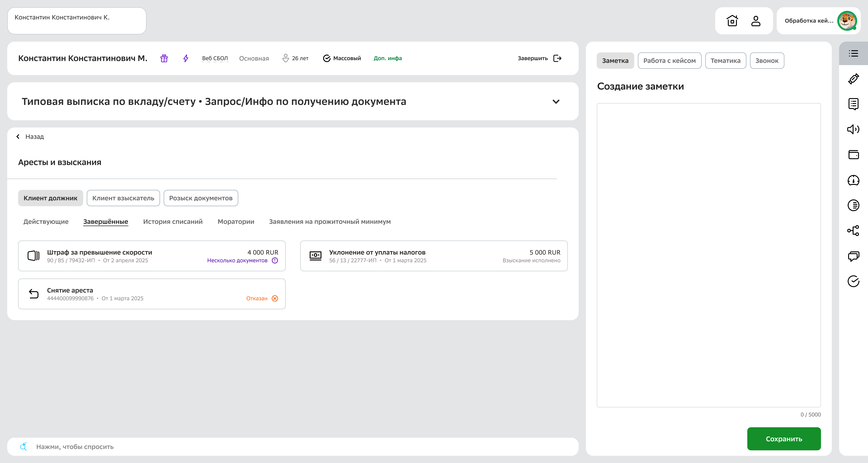Switch to the Действующие tab
Screen dimensions: 868x463
[46, 222]
